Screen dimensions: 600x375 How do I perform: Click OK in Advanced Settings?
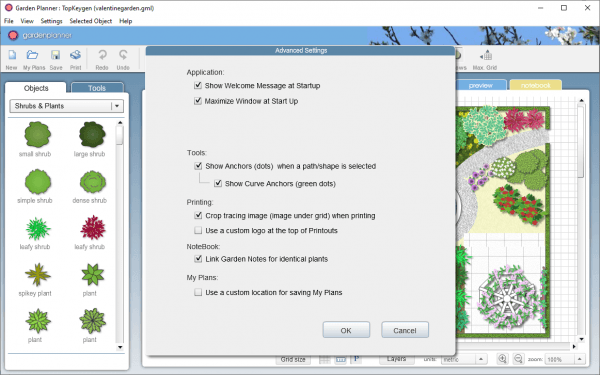(x=346, y=330)
